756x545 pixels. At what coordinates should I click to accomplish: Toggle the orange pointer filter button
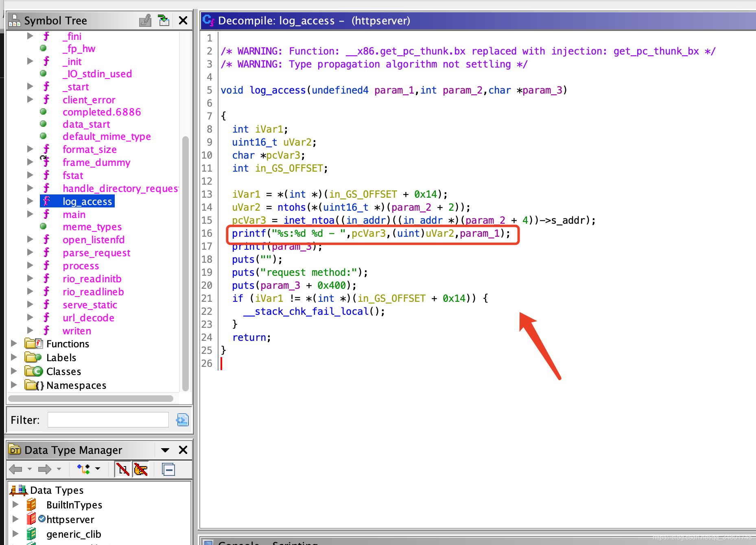[141, 469]
